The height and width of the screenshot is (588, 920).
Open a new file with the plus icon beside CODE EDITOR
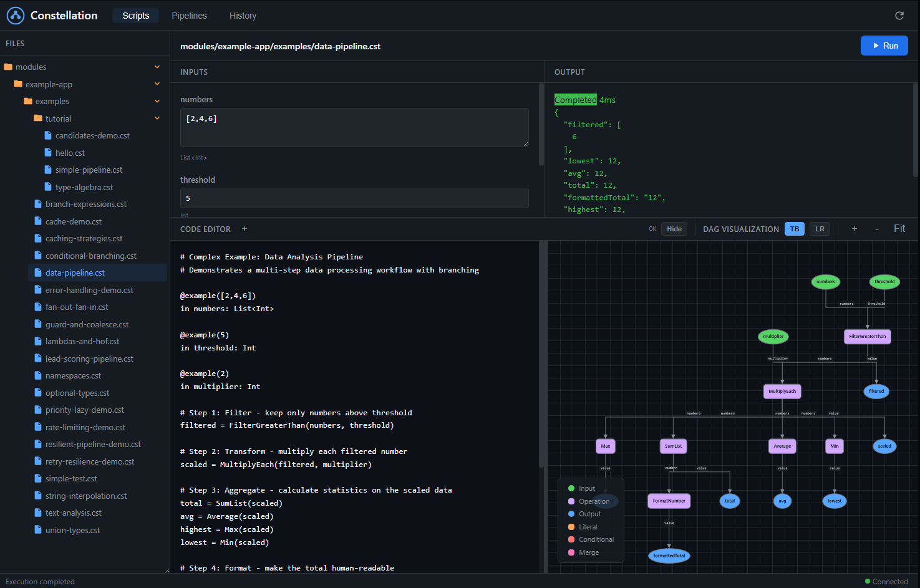[x=244, y=229]
